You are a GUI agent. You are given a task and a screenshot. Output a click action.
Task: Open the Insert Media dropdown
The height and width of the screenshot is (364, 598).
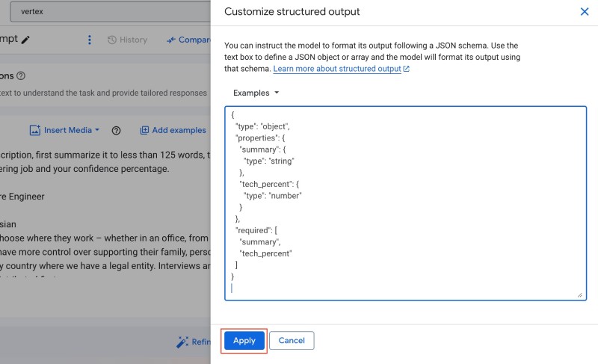64,130
